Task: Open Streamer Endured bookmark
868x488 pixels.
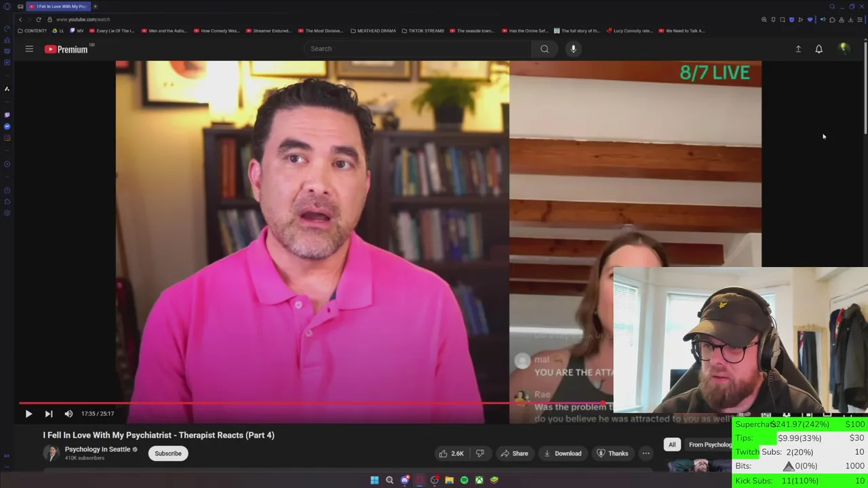Action: [x=269, y=30]
